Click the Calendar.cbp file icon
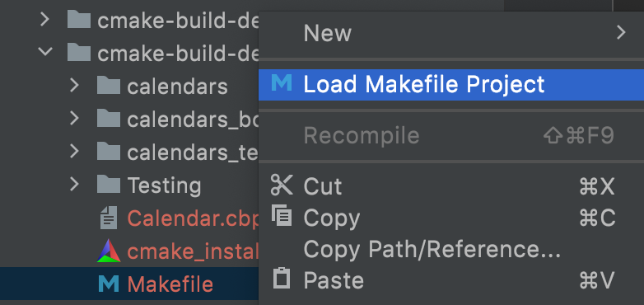 point(109,218)
